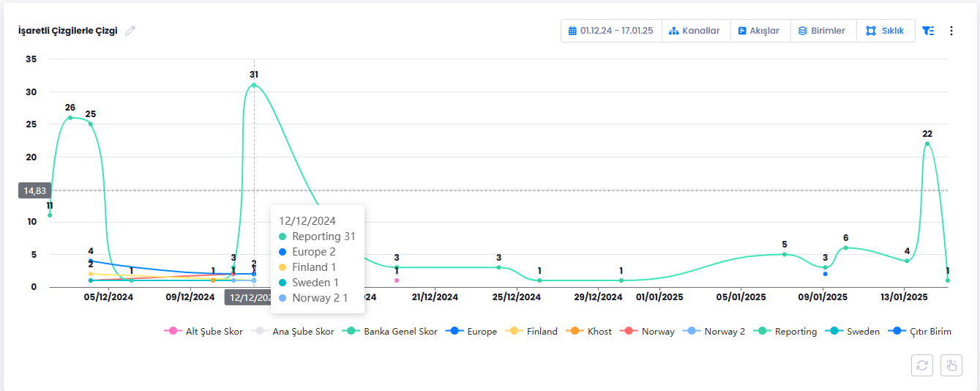
Task: Click the Khost legend label
Action: (x=599, y=332)
